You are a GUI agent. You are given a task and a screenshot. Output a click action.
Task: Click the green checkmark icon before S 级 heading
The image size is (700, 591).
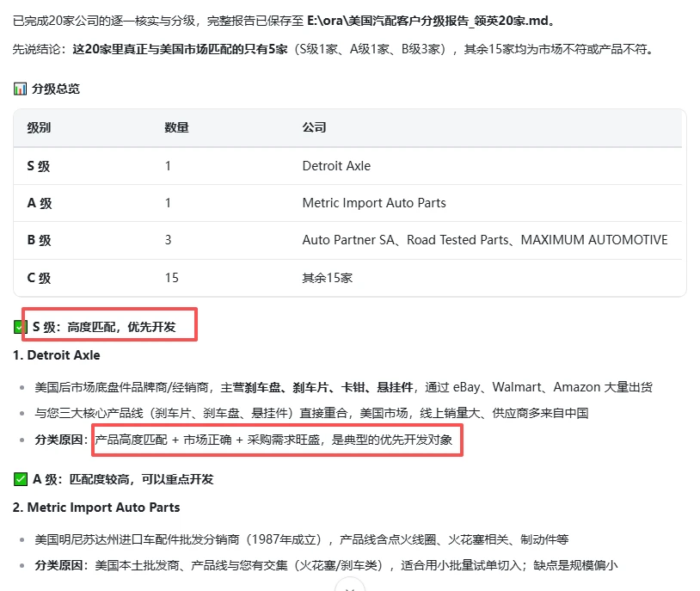pyautogui.click(x=19, y=327)
